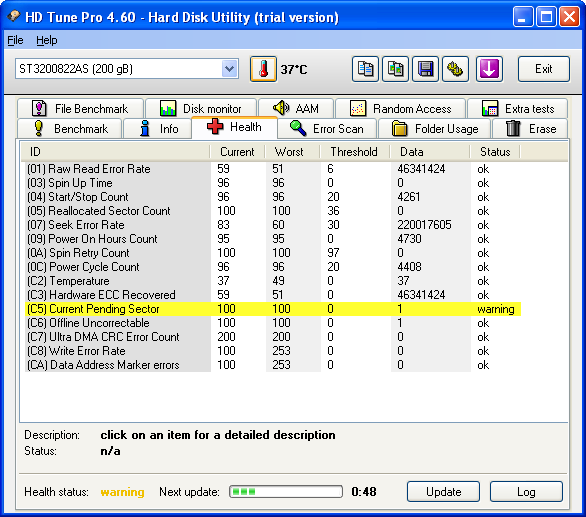Click the orange Health status warning text
586x517 pixels.
122,492
